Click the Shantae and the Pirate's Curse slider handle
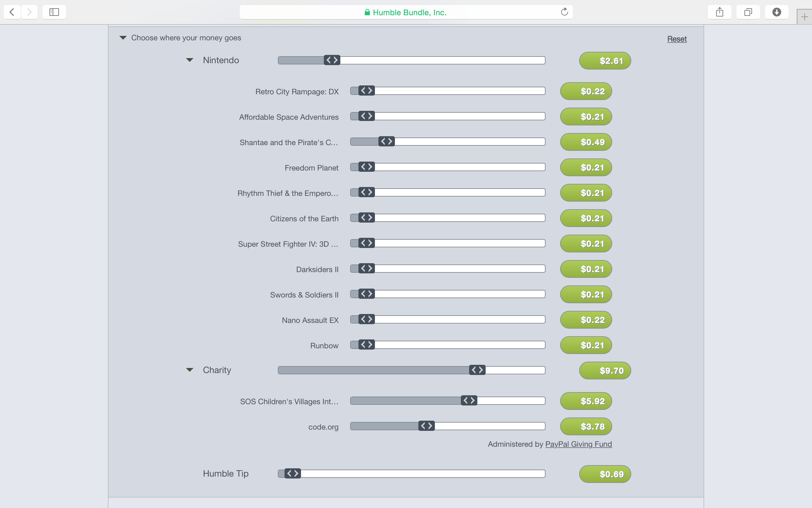The image size is (812, 508). click(387, 142)
